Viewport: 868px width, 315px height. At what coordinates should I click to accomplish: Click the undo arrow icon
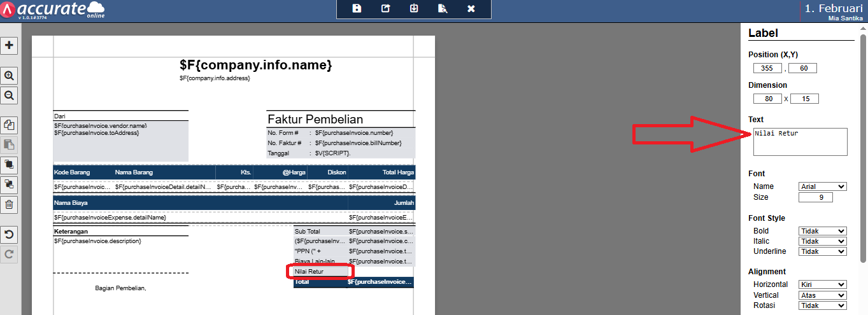point(10,234)
